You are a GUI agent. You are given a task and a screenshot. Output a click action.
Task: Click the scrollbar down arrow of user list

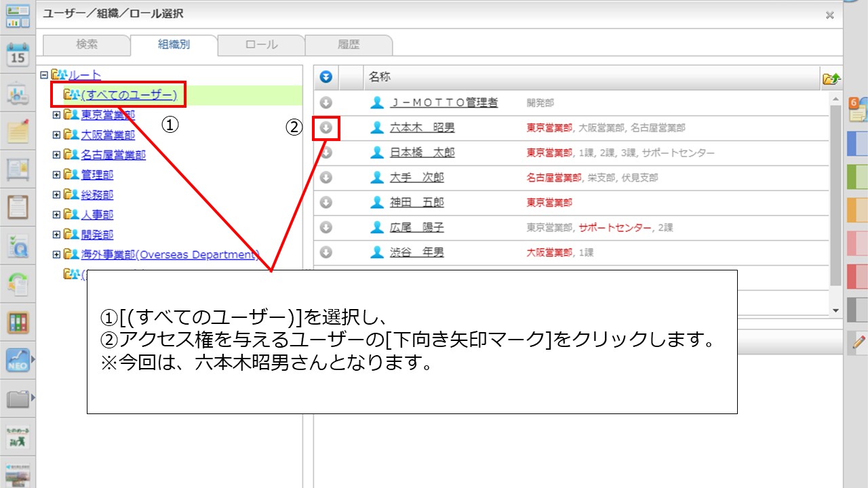pos(836,310)
